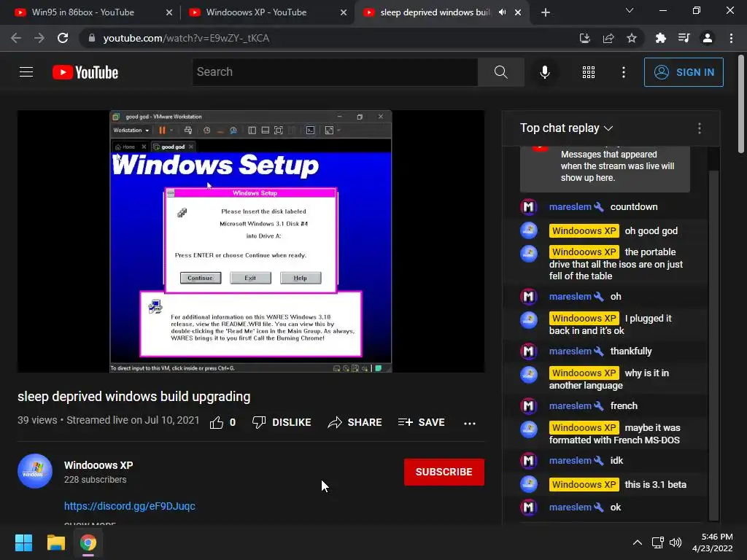Image resolution: width=747 pixels, height=560 pixels.
Task: Open the Windows Start menu
Action: [x=23, y=542]
